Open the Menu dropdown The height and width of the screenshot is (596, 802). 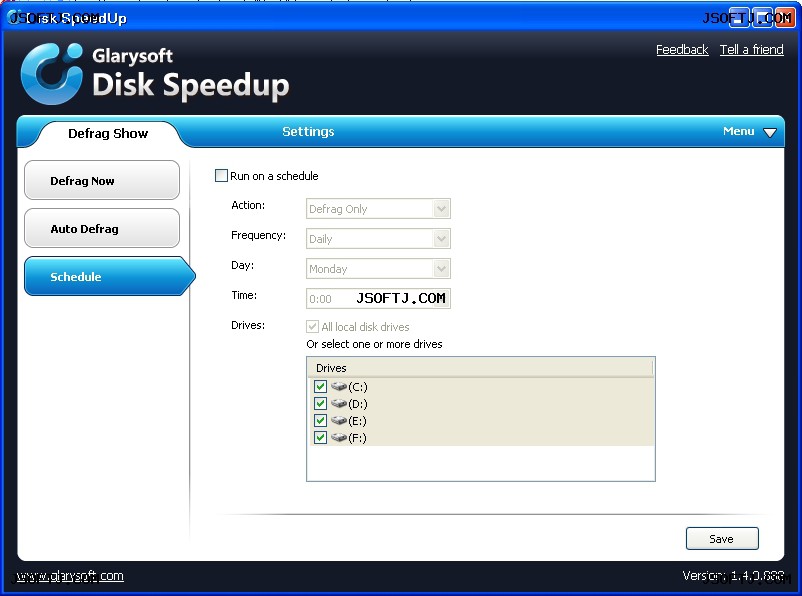pyautogui.click(x=749, y=131)
